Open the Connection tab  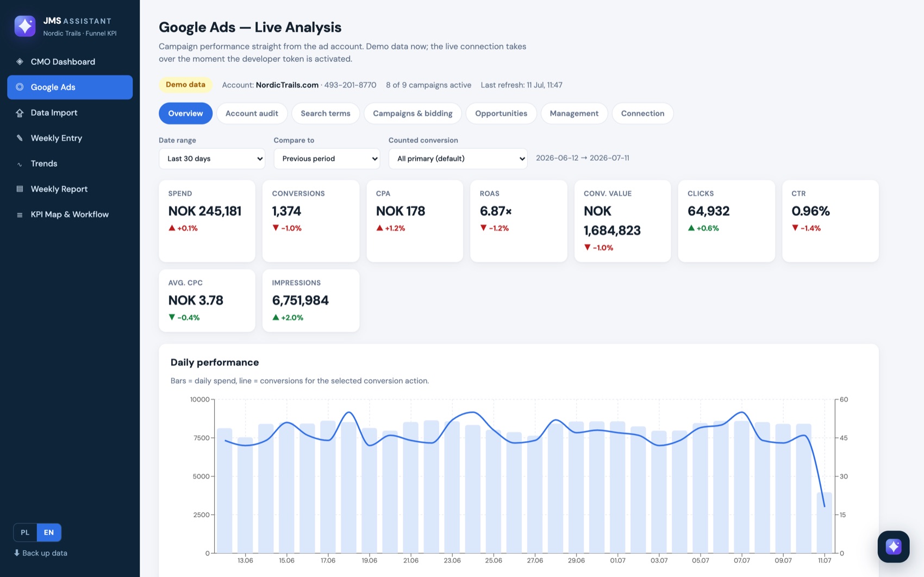coord(642,114)
